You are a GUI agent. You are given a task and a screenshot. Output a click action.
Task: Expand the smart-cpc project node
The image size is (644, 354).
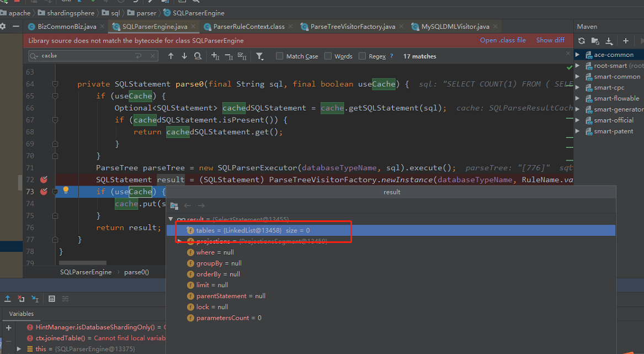pyautogui.click(x=577, y=87)
